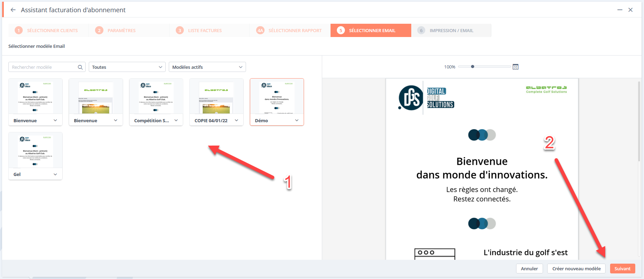Click the Annuler button
This screenshot has width=644, height=279.
pyautogui.click(x=529, y=269)
